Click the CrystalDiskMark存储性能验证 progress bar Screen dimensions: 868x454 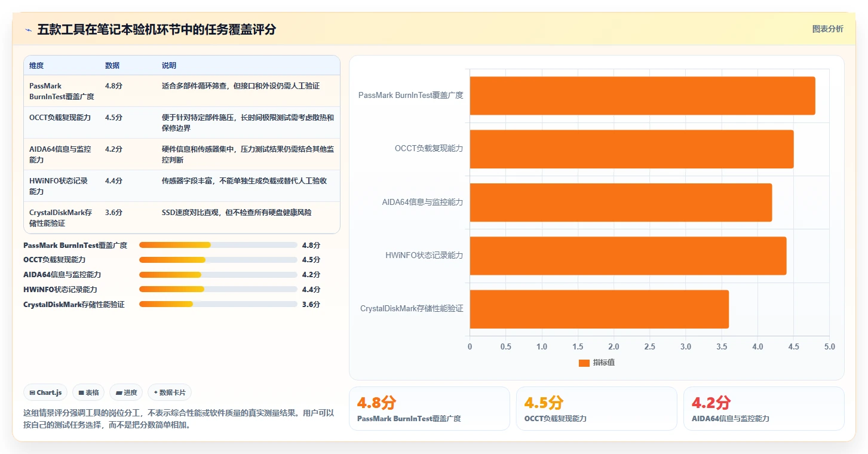pyautogui.click(x=218, y=304)
